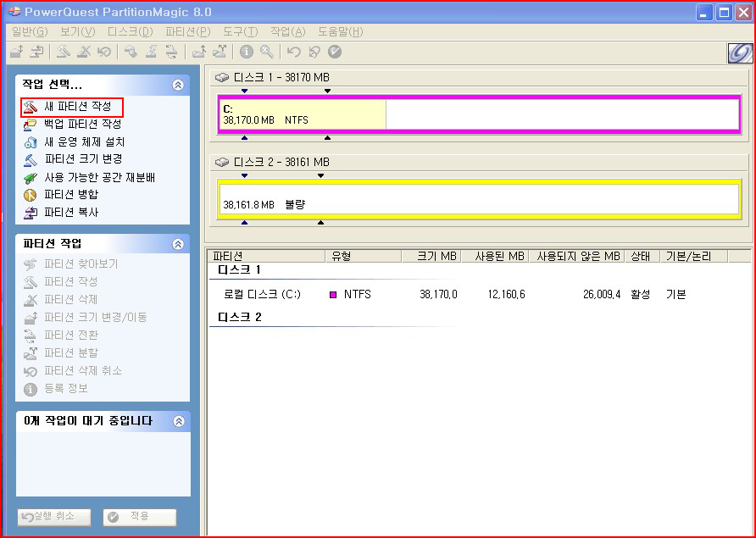Click the 기본/논리 column header
756x538 pixels.
tap(694, 256)
